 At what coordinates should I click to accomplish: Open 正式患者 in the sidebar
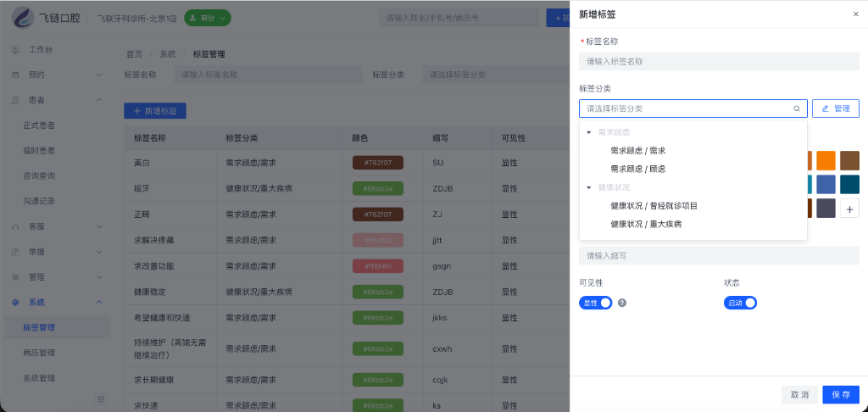[x=39, y=125]
